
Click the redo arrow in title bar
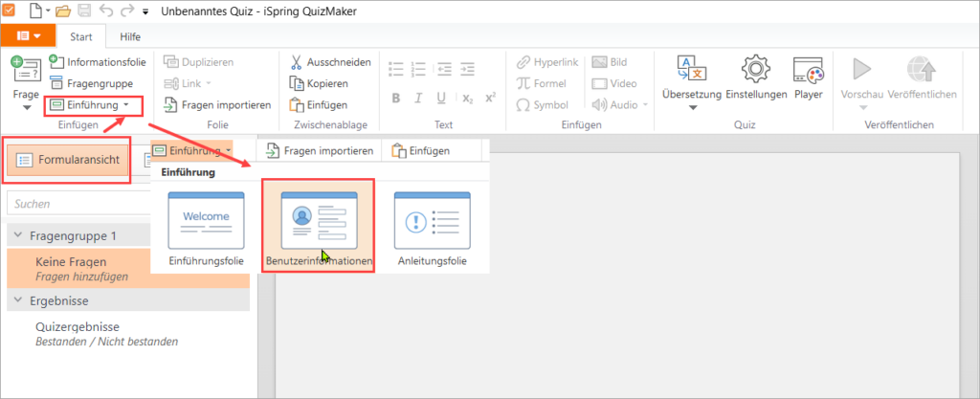[127, 11]
